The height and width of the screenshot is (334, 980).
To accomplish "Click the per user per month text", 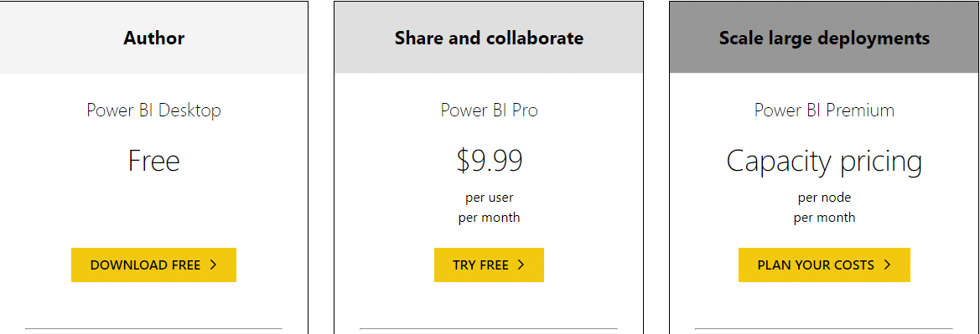I will 489,208.
